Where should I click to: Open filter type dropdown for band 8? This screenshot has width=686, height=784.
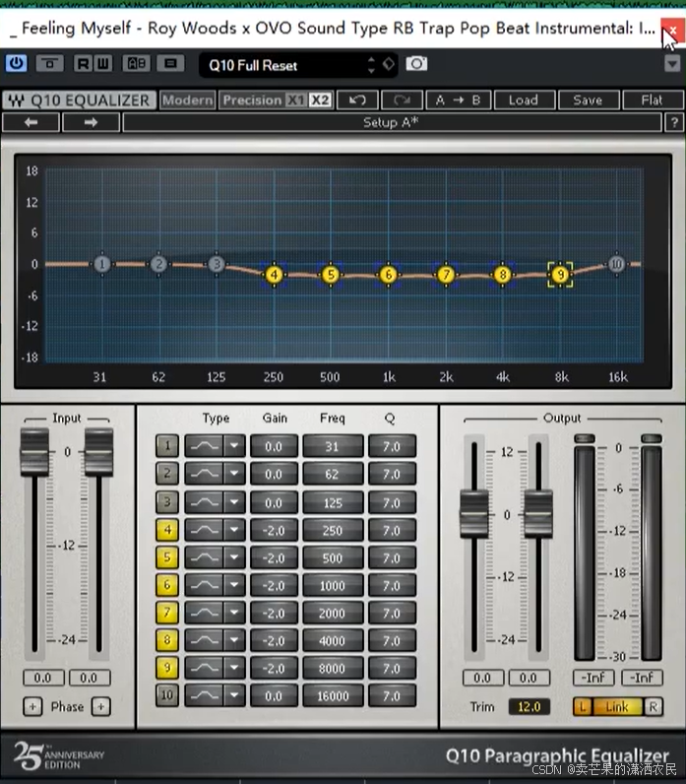click(234, 640)
